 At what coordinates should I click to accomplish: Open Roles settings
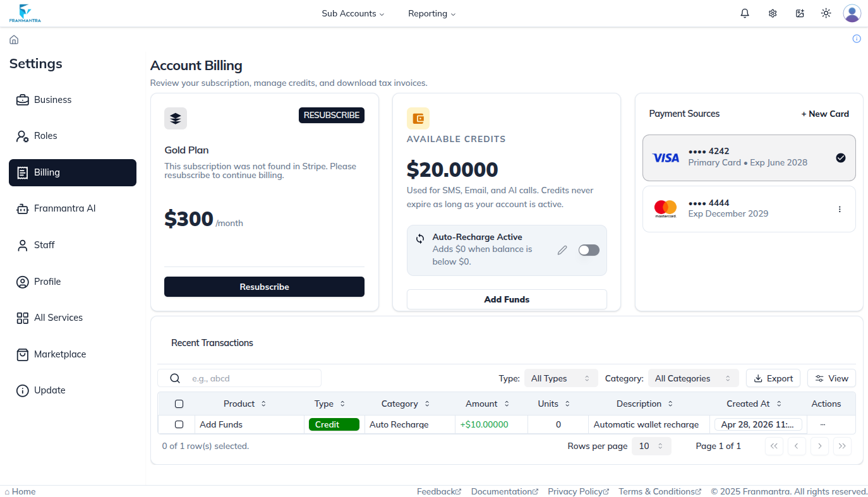pyautogui.click(x=73, y=136)
